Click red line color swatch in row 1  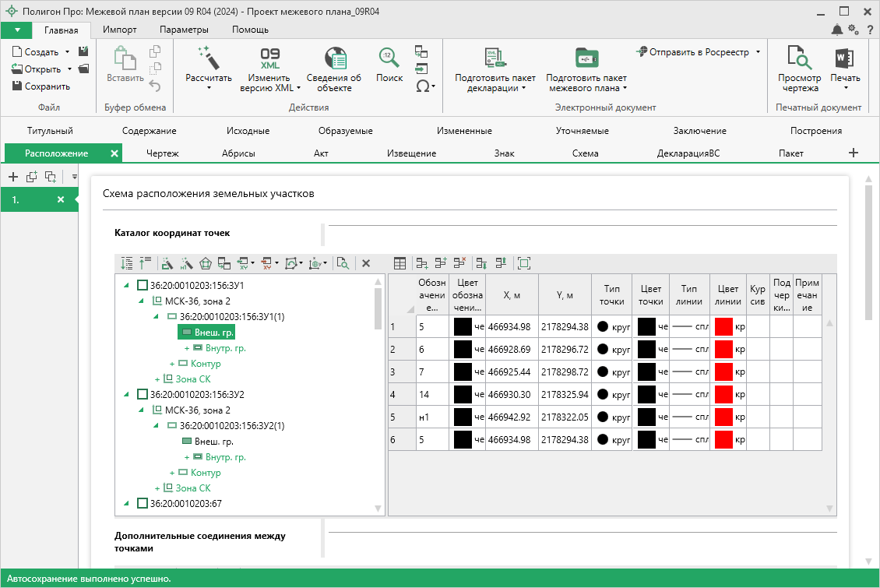pyautogui.click(x=723, y=327)
